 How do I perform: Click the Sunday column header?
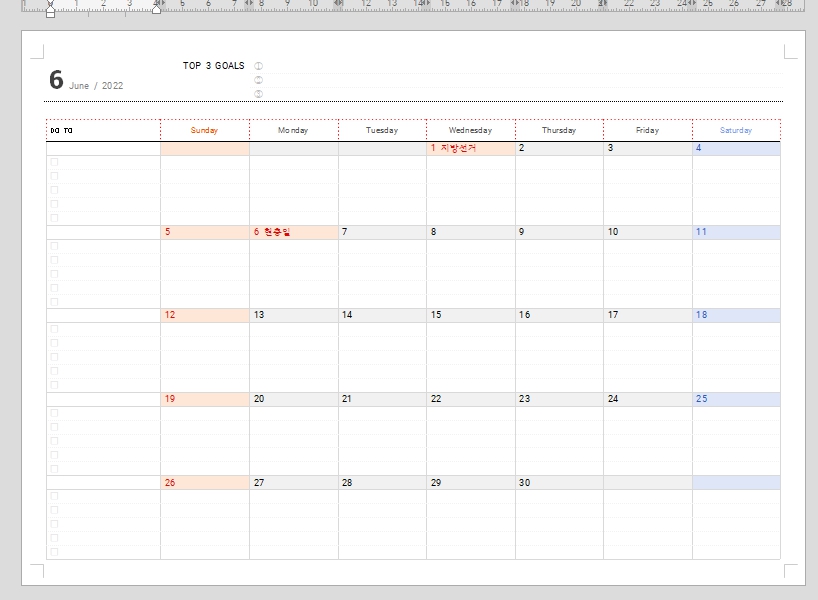(x=204, y=130)
